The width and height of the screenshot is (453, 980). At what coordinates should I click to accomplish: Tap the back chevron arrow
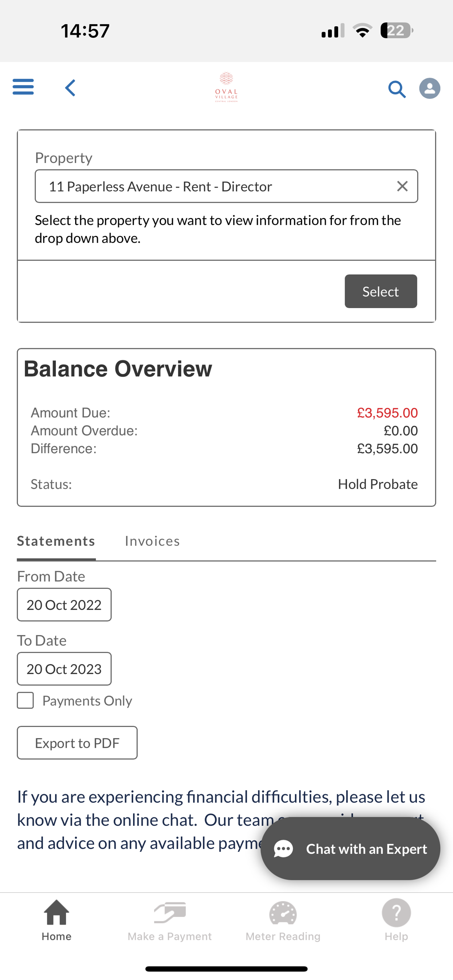click(x=70, y=88)
